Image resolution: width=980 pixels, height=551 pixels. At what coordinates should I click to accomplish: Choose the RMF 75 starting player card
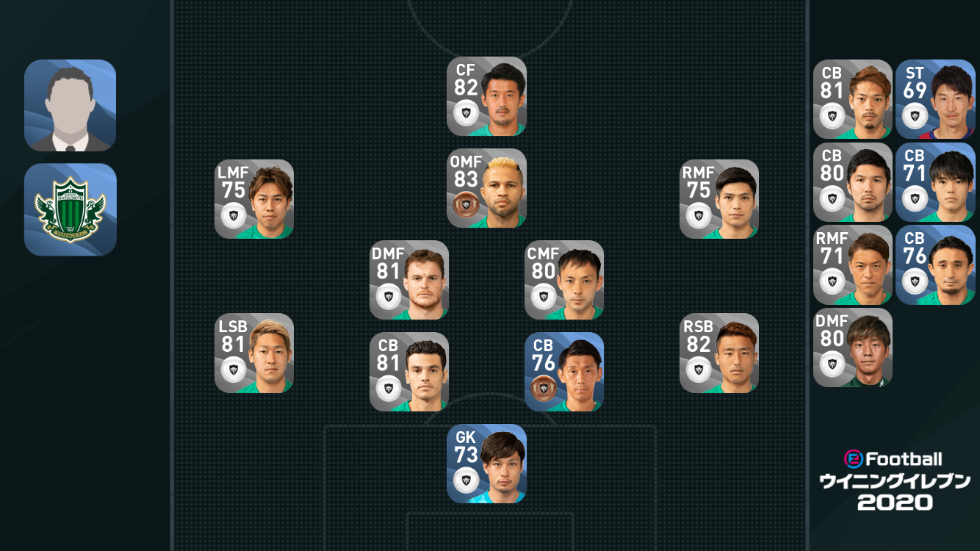719,199
